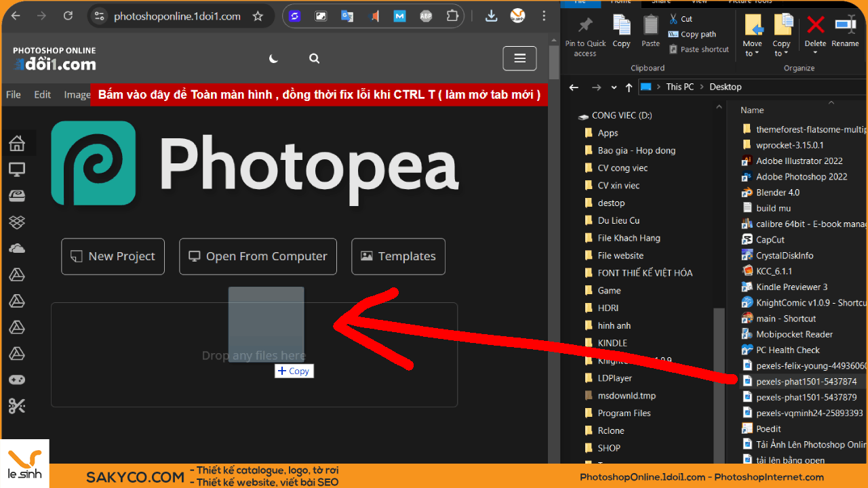Image resolution: width=868 pixels, height=488 pixels.
Task: Click Rename in Explorer ribbon
Action: [x=845, y=31]
